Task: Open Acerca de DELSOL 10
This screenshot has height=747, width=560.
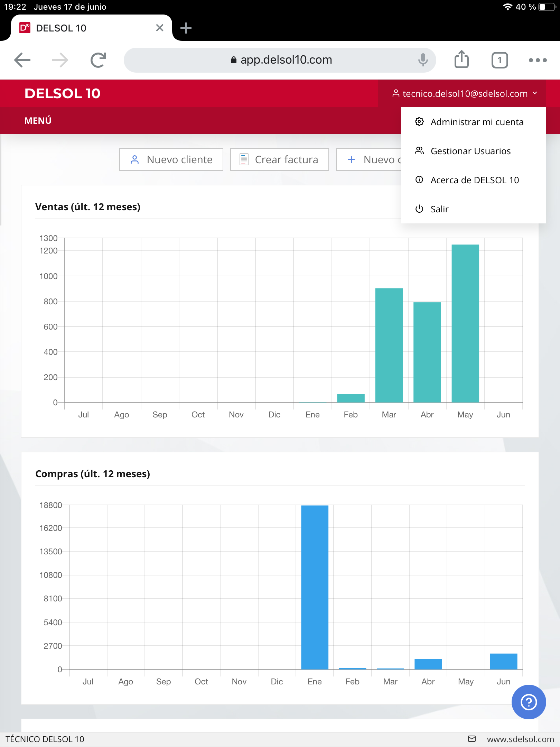Action: [474, 180]
